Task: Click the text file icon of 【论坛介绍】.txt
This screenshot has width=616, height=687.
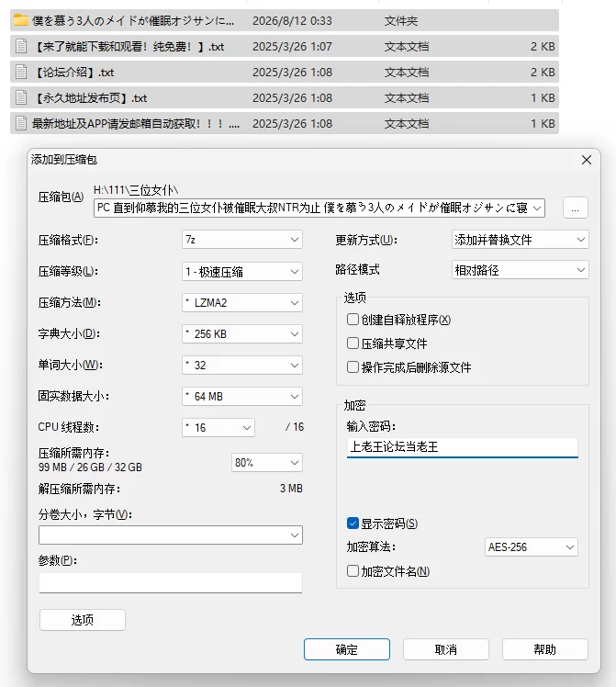Action: tap(20, 72)
